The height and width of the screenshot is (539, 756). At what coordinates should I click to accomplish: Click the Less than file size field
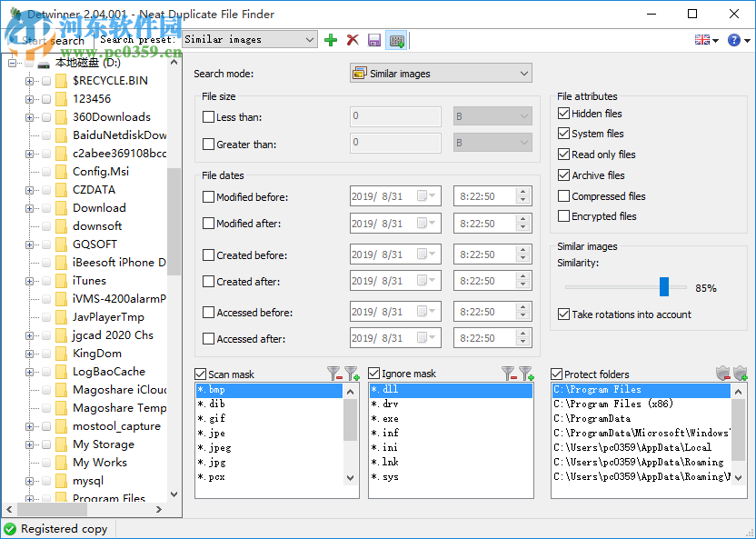(395, 116)
